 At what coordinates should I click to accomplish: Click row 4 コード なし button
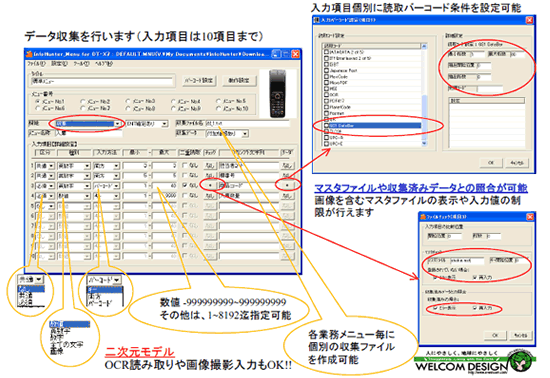(x=287, y=196)
